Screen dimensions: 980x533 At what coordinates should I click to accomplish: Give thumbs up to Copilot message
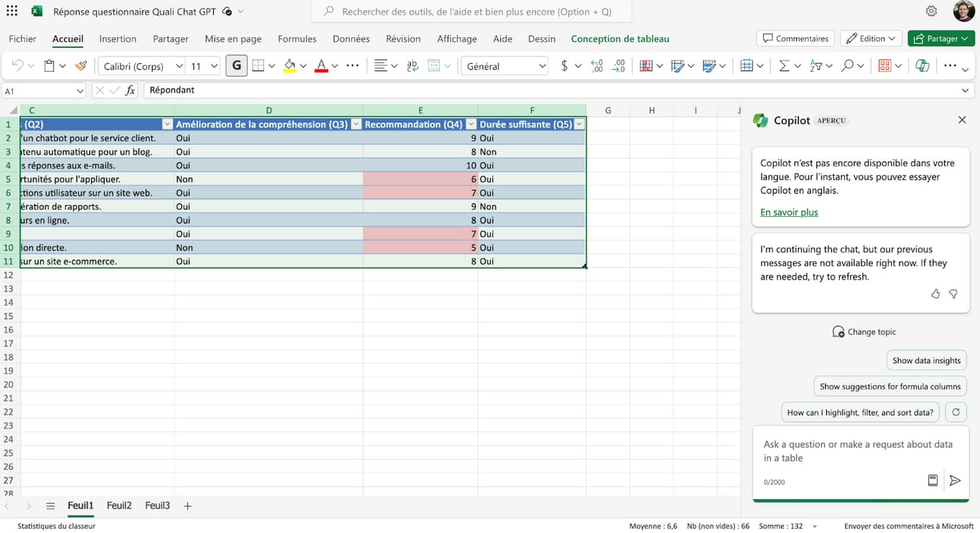click(935, 293)
